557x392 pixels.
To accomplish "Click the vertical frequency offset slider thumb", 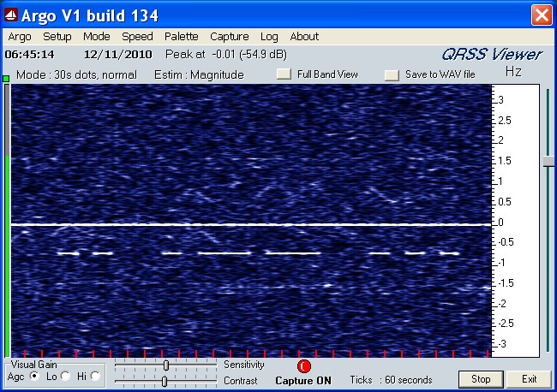I will 548,162.
